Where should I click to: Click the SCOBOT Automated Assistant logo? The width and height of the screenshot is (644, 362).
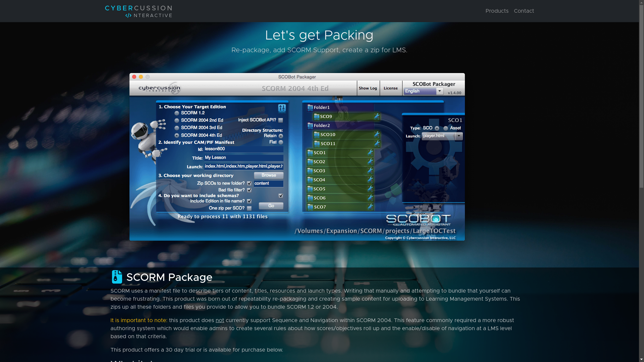click(418, 220)
